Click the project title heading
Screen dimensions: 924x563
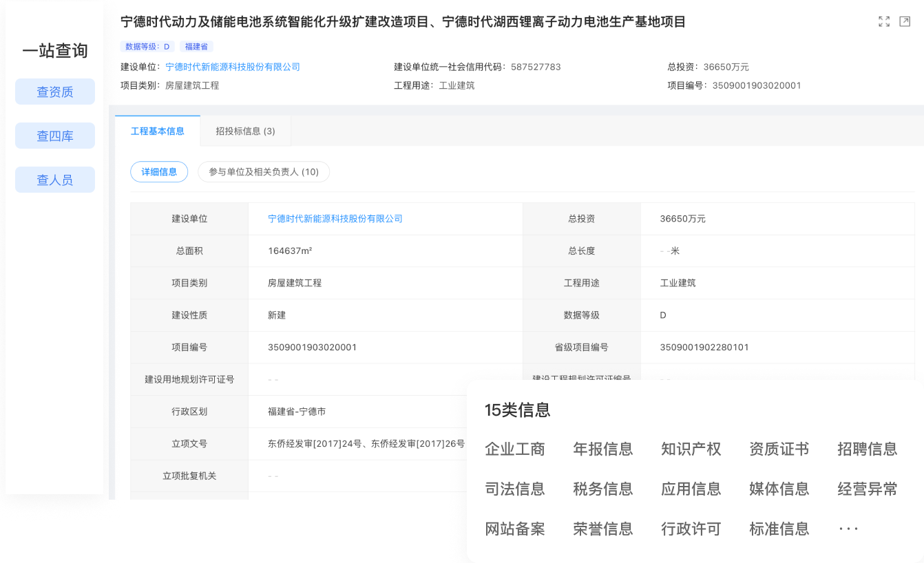[403, 22]
